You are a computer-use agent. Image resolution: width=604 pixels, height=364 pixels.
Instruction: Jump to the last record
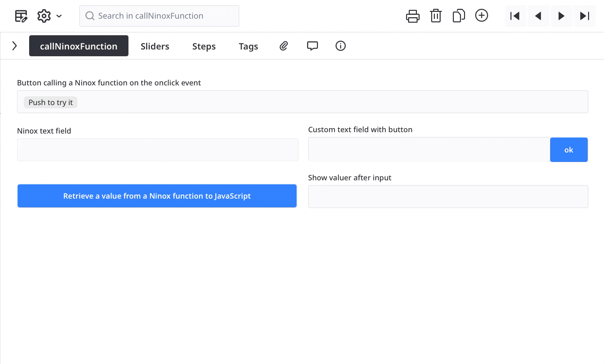tap(585, 16)
